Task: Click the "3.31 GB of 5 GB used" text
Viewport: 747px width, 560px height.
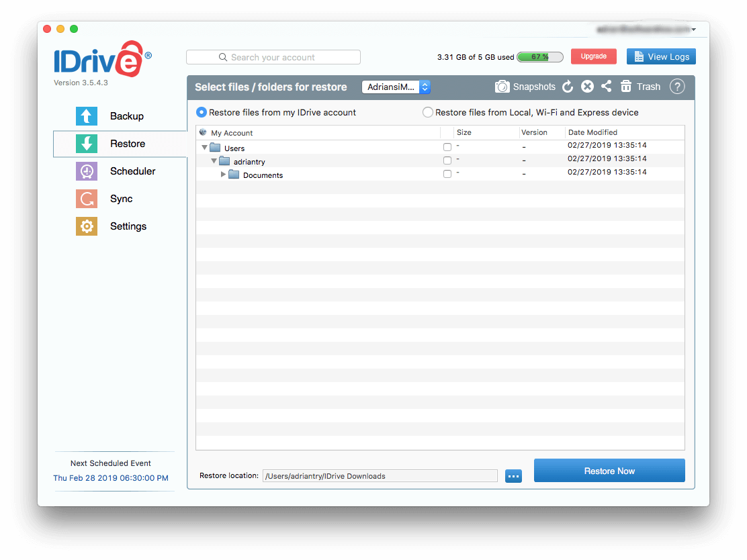Action: pyautogui.click(x=476, y=57)
